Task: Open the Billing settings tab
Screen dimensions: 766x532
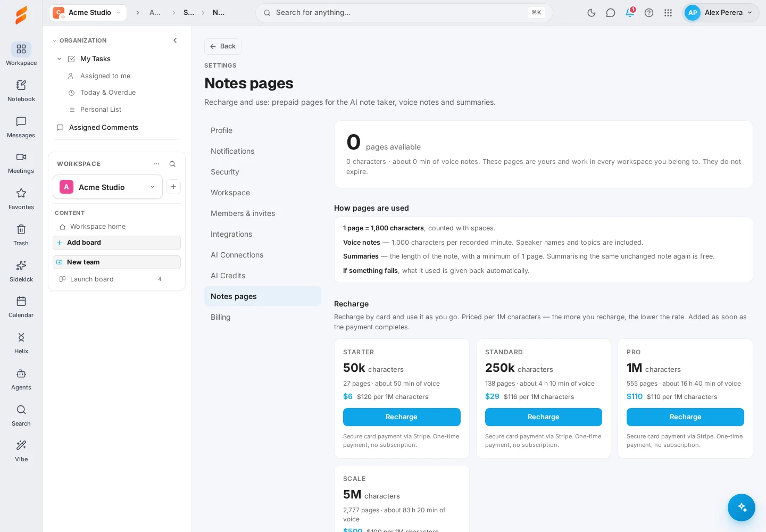Action: 263,317
